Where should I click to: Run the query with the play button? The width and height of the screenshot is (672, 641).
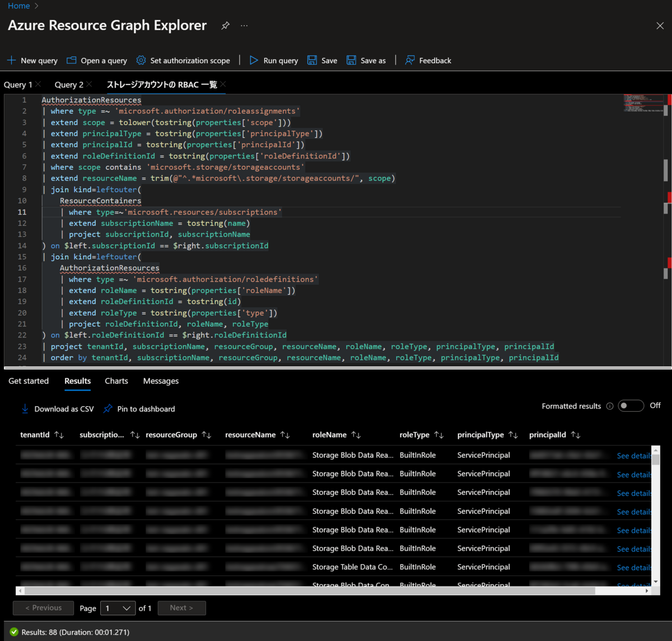coord(274,61)
